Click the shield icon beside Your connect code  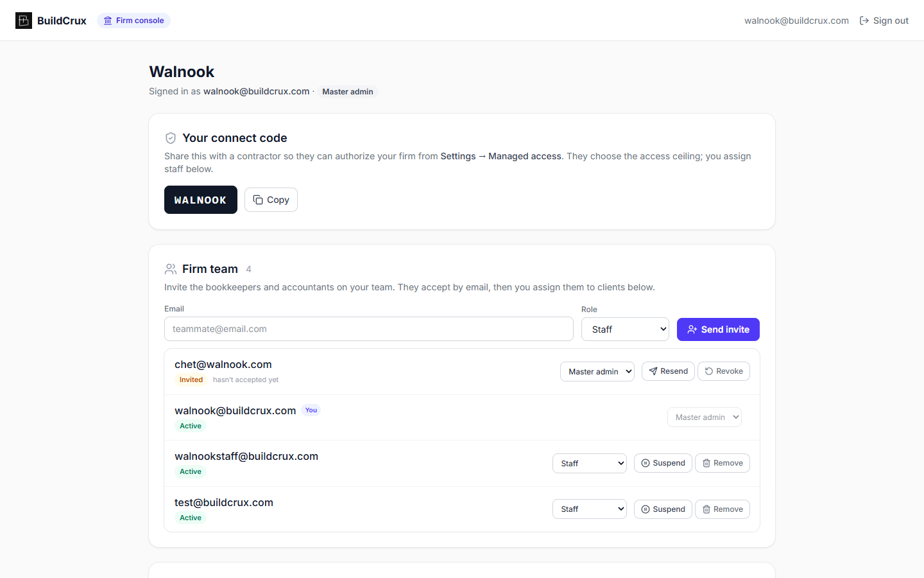coord(171,138)
